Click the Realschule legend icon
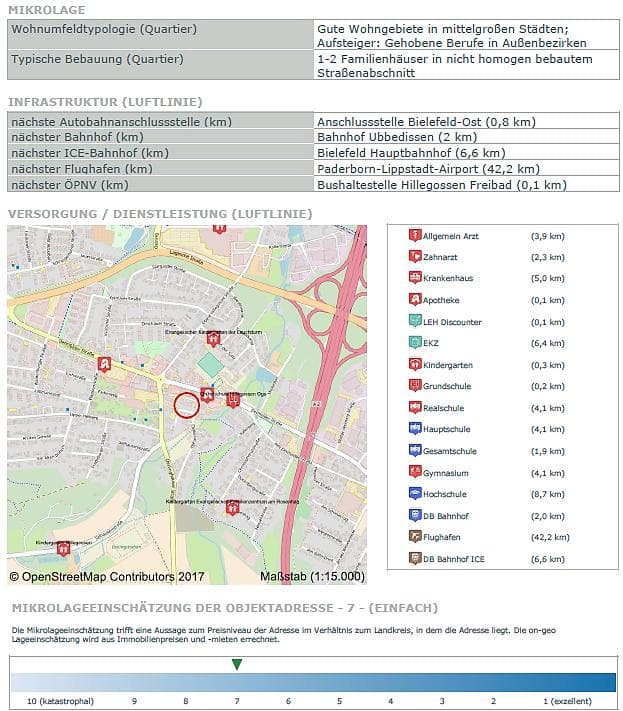623x711 pixels. point(415,407)
